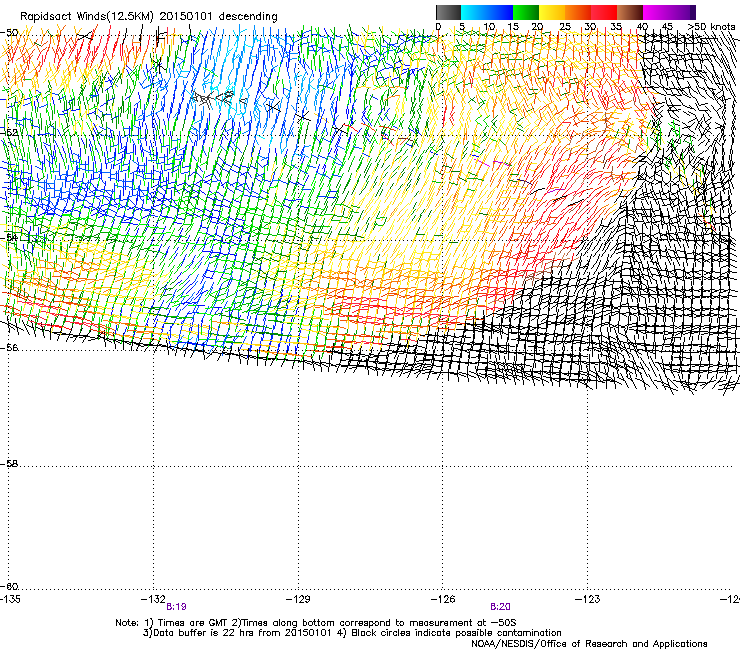Click the 8:19 purple time marker
This screenshot has width=740, height=650.
tap(177, 607)
